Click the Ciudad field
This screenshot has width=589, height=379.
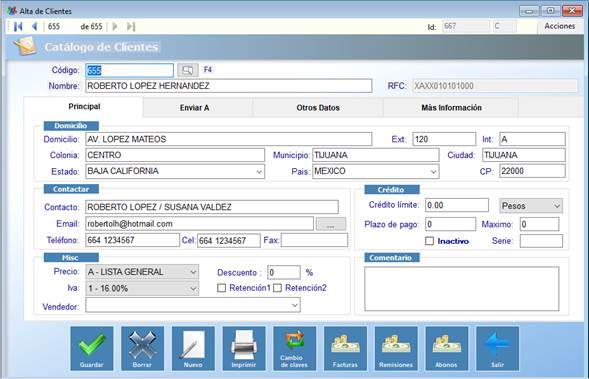(524, 155)
